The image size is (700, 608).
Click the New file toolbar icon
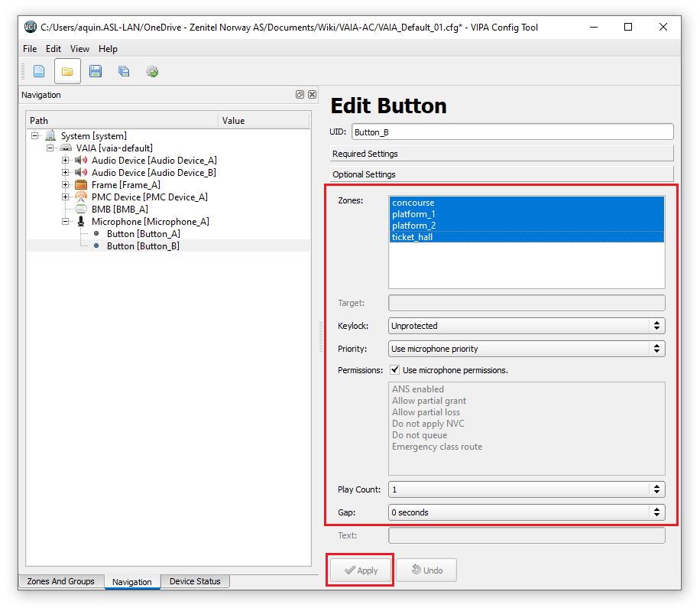38,71
